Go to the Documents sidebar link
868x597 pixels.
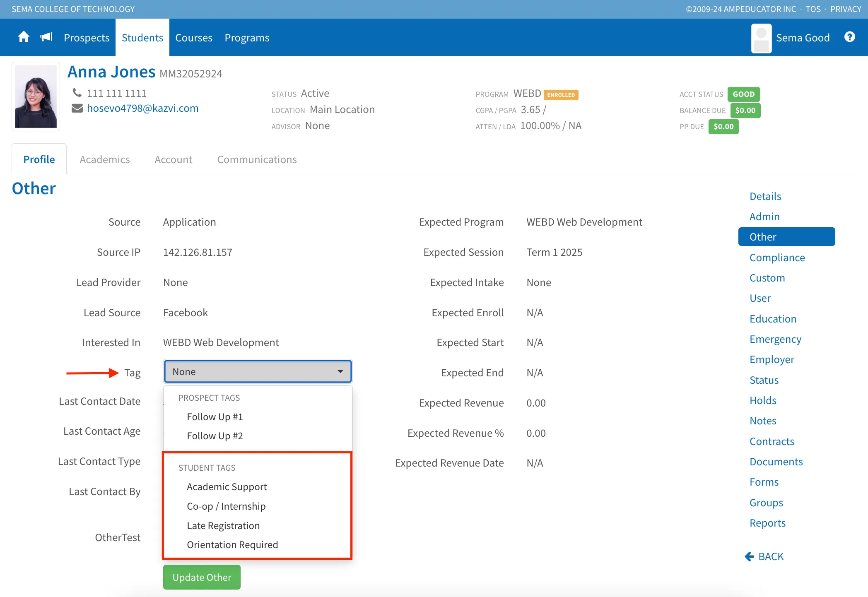coord(776,462)
